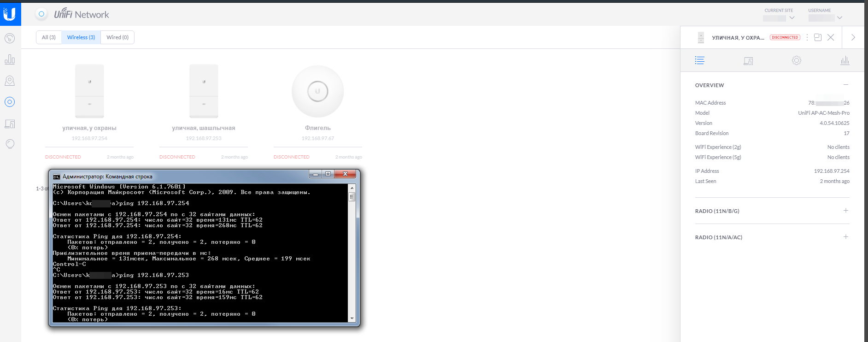Screen dimensions: 868x342
Task: Open the Dashboard gauge sidebar icon
Action: pyautogui.click(x=10, y=38)
